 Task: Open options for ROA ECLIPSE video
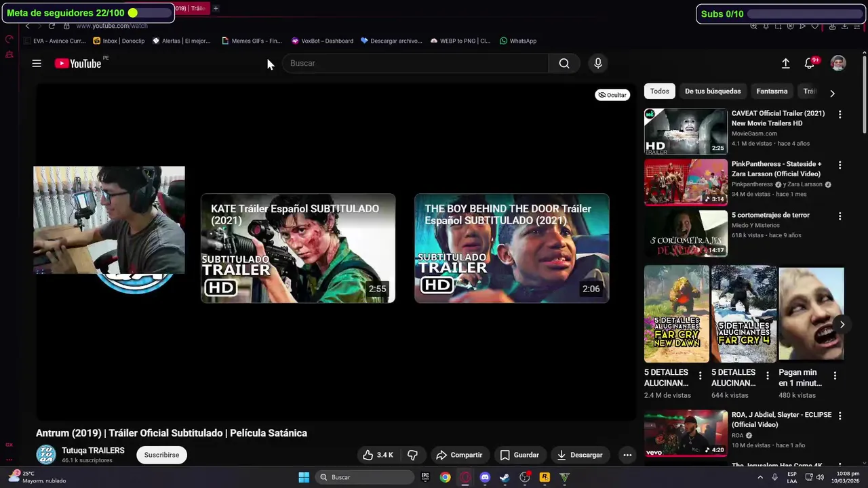tap(840, 416)
